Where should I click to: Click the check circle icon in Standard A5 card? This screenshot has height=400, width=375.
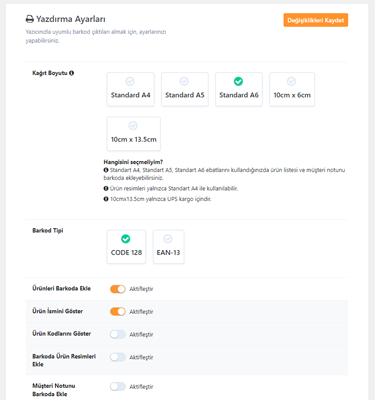pyautogui.click(x=184, y=81)
